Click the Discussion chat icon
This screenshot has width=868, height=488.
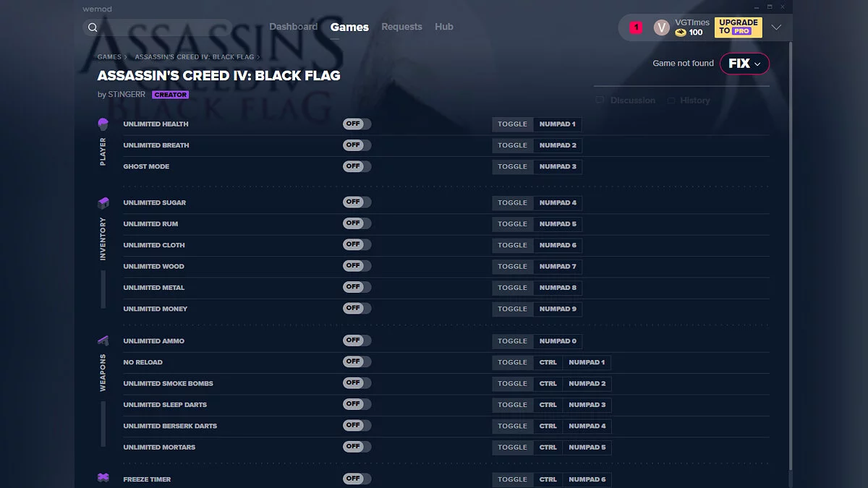[599, 100]
